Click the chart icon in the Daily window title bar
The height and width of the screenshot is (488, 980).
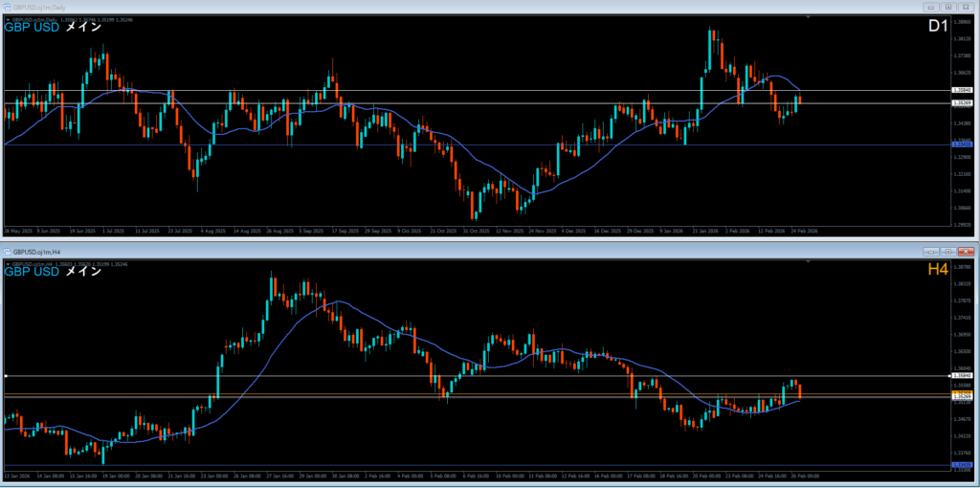pos(8,7)
